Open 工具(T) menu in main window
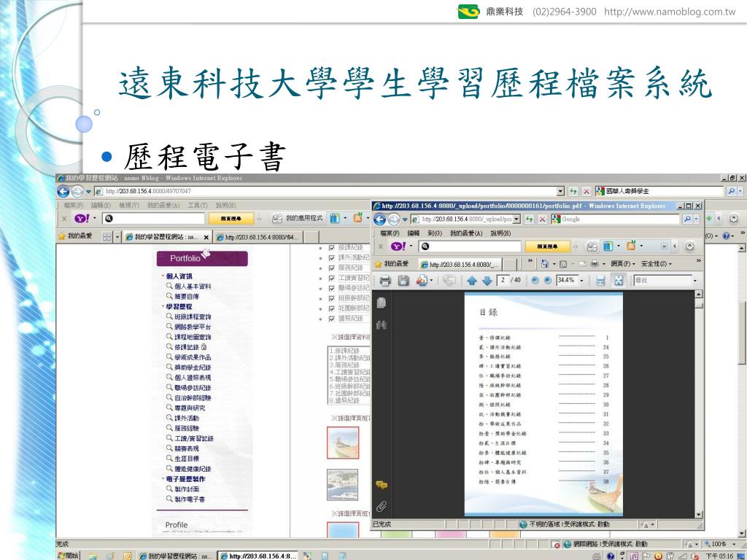The height and width of the screenshot is (560, 747). click(x=198, y=205)
